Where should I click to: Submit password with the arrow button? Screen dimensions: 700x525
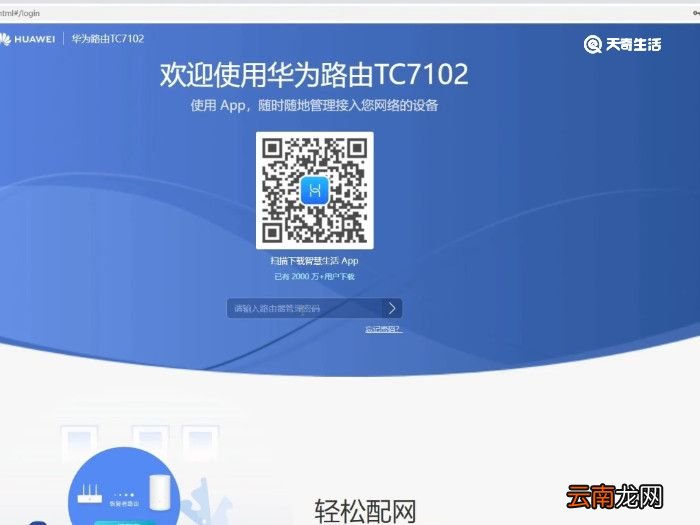pos(392,308)
